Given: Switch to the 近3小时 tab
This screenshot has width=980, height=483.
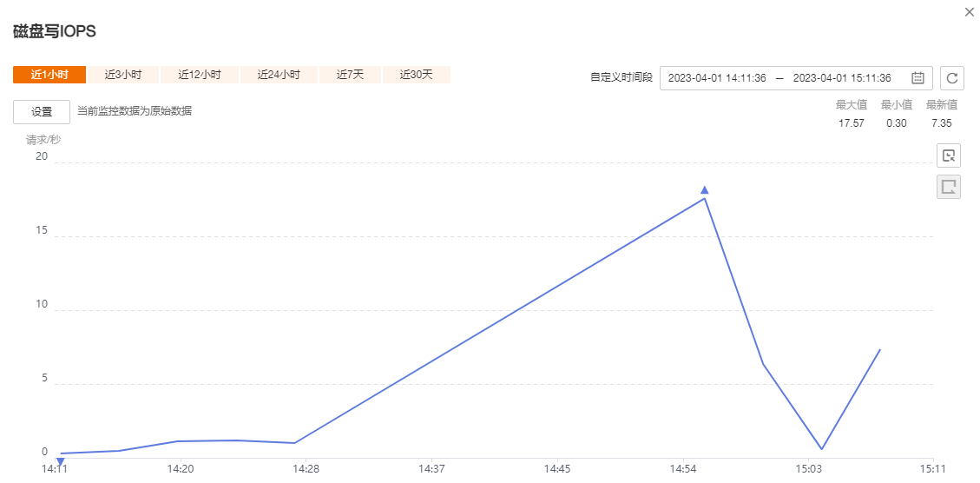Looking at the screenshot, I should click(123, 75).
